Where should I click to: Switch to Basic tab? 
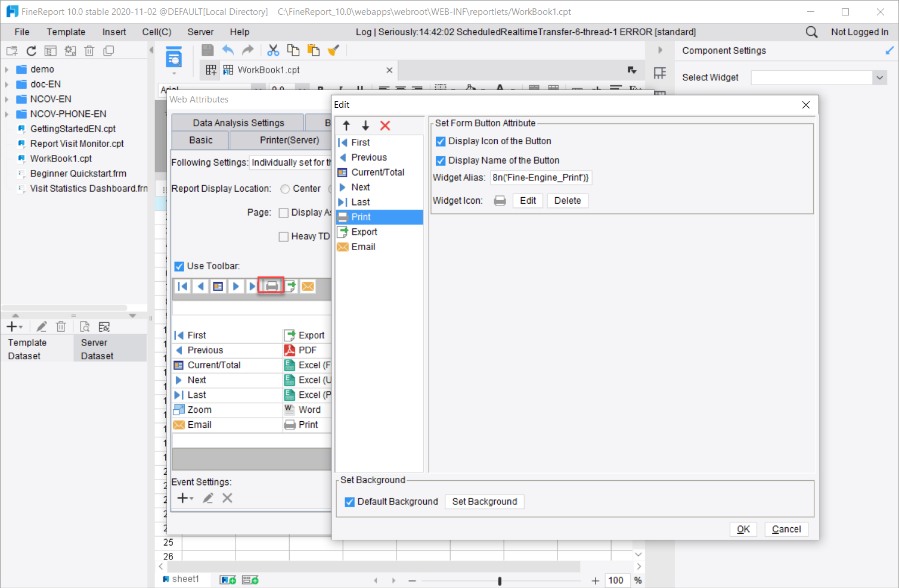tap(201, 140)
